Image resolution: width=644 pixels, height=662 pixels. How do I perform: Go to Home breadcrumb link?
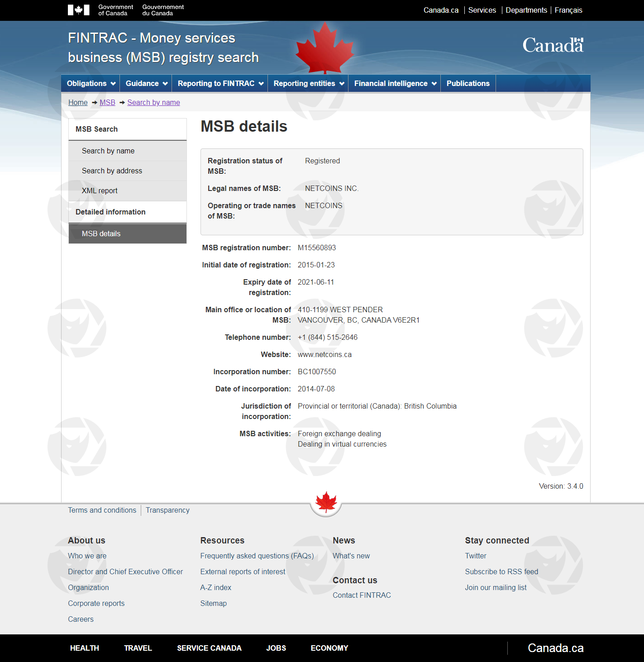coord(78,102)
